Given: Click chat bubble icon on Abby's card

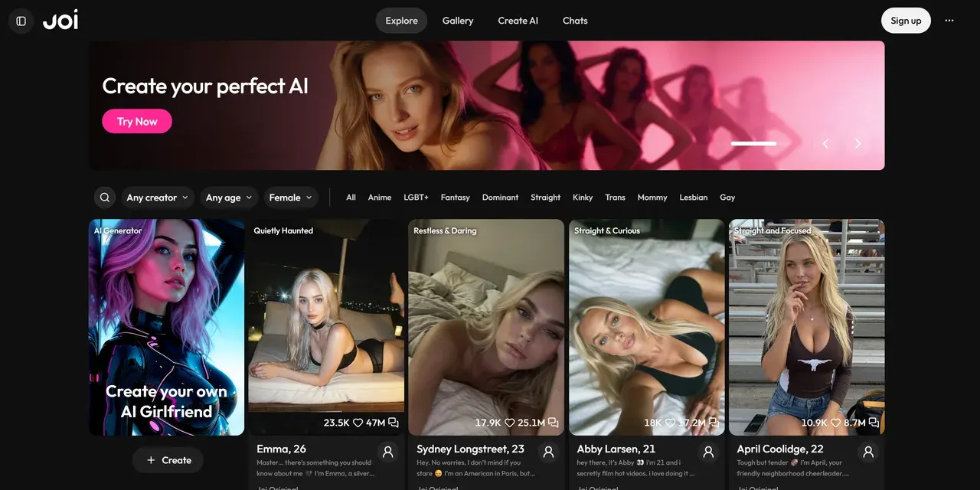Looking at the screenshot, I should tap(713, 423).
